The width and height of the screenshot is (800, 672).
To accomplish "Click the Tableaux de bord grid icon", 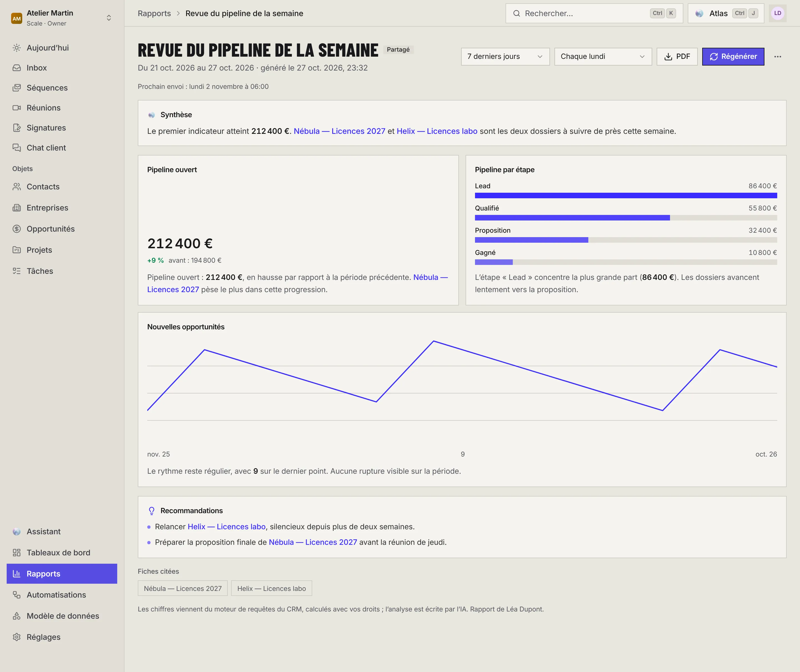I will pyautogui.click(x=16, y=553).
